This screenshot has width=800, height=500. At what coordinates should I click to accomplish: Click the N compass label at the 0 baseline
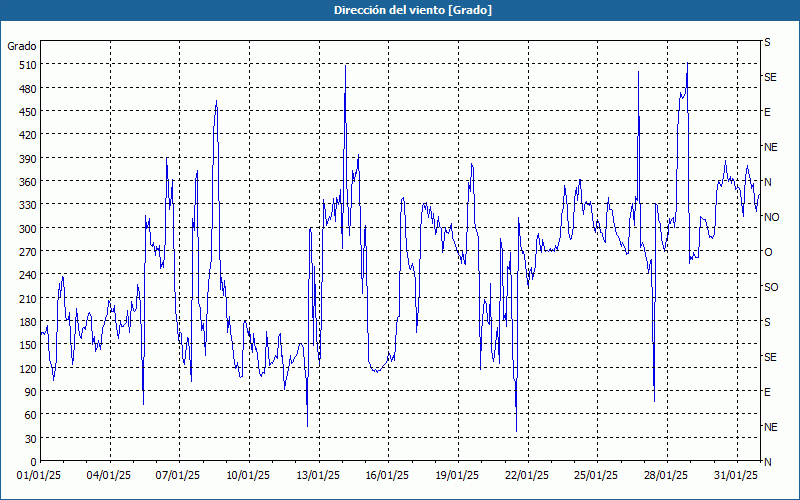coord(768,462)
